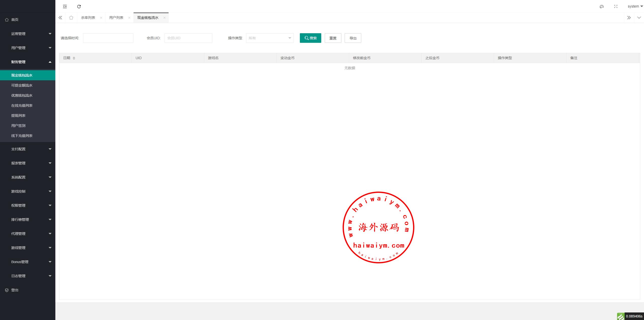Image resolution: width=644 pixels, height=320 pixels.
Task: Sort the table by 日期 column
Action: tap(74, 58)
